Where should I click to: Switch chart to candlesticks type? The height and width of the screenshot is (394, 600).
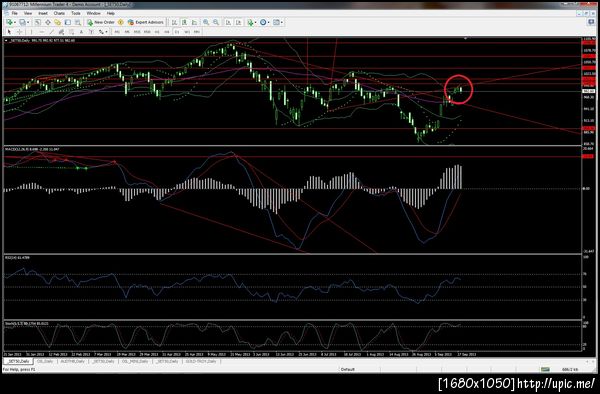click(184, 23)
